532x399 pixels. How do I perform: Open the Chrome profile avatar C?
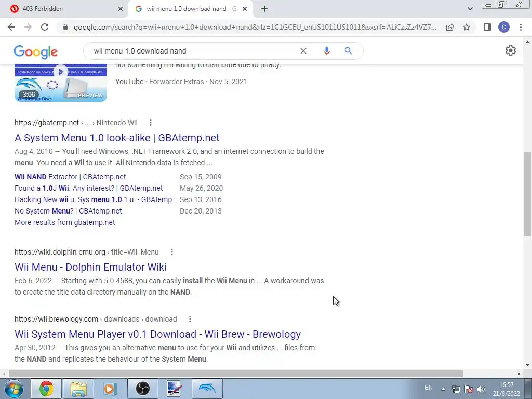point(504,27)
